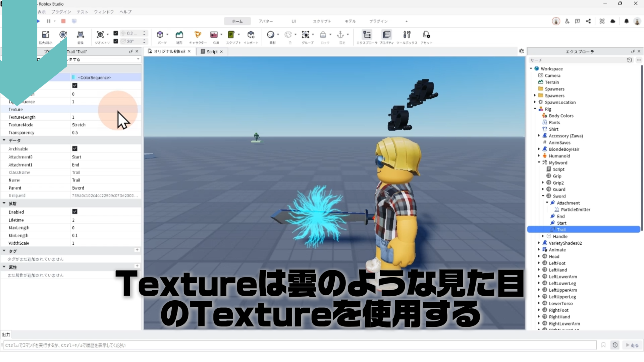Toggle the 30° rotation snap checkbox
The width and height of the screenshot is (644, 362).
coord(116,41)
